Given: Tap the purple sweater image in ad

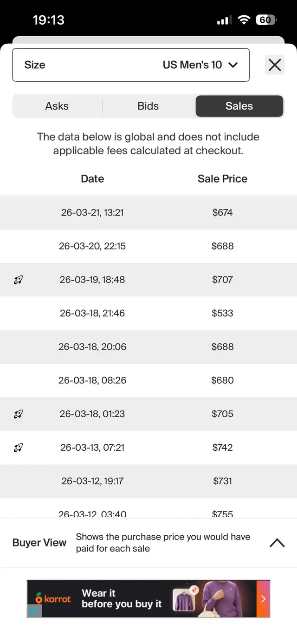Looking at the screenshot, I should (184, 599).
